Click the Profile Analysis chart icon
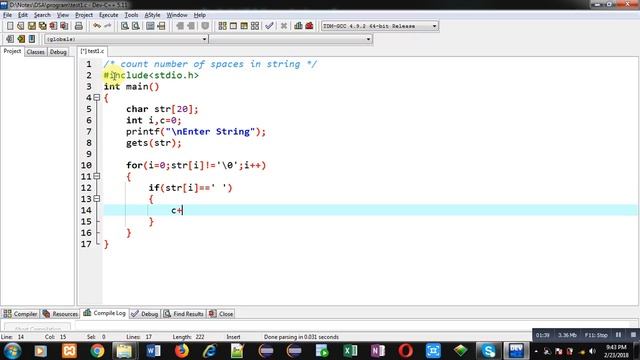This screenshot has height=360, width=640. click(298, 26)
